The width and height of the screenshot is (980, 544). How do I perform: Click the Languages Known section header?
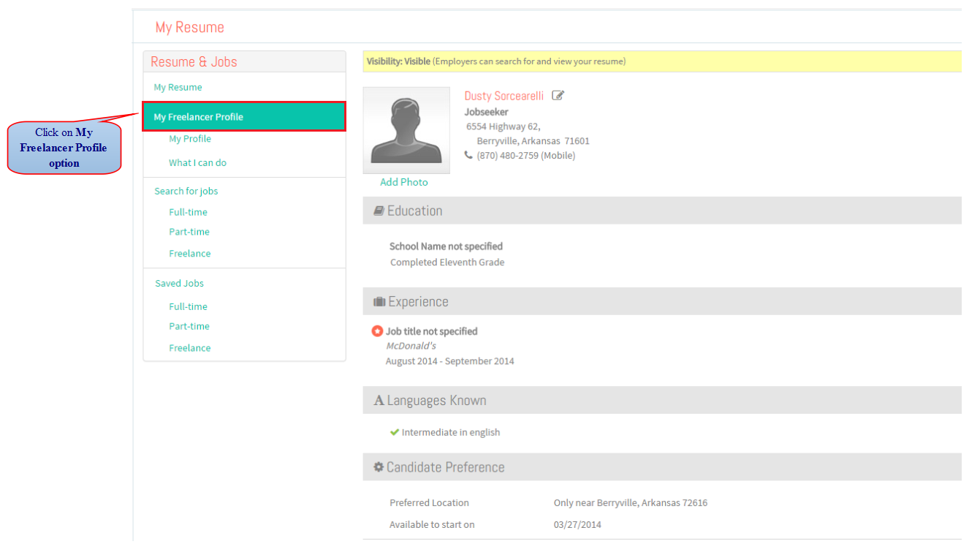coord(662,401)
